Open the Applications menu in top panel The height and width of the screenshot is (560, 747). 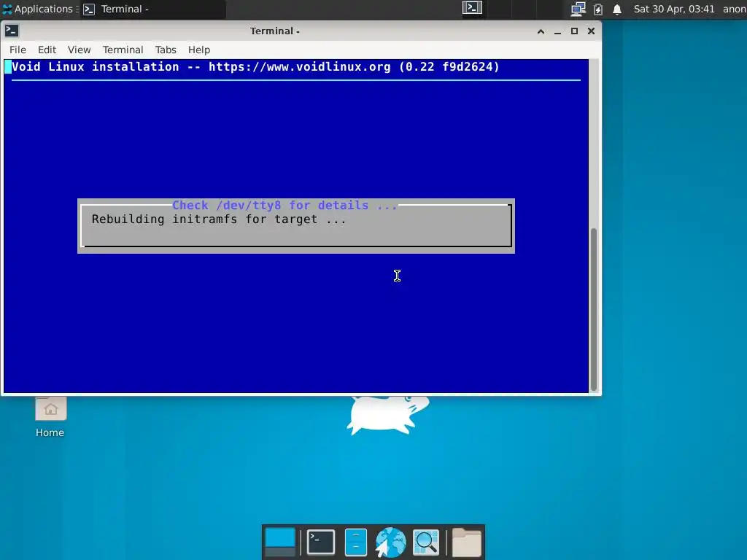click(x=39, y=9)
